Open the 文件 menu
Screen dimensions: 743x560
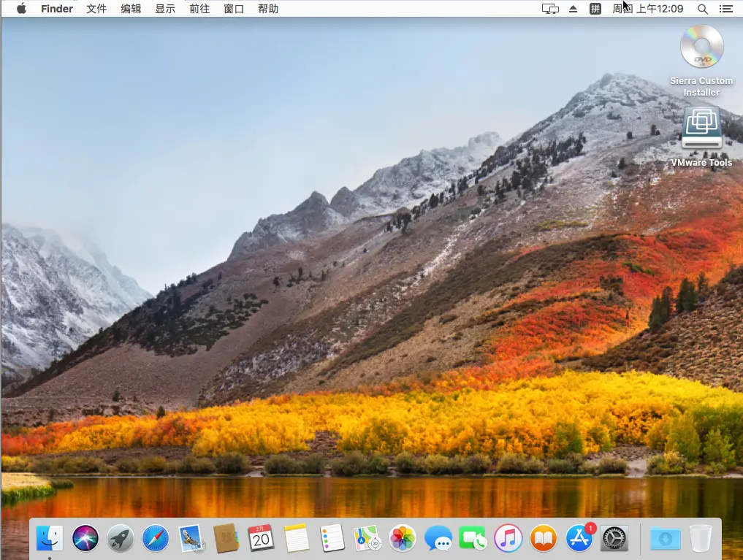click(x=96, y=9)
